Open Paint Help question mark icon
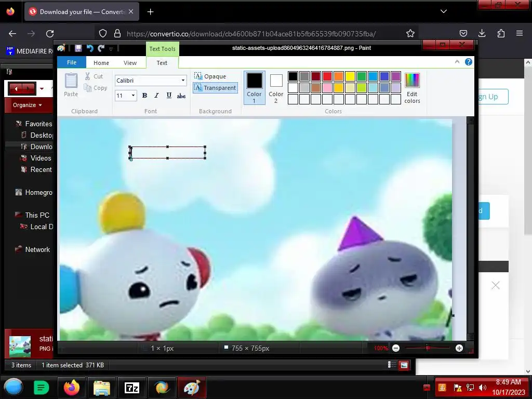This screenshot has height=399, width=532. [469, 62]
